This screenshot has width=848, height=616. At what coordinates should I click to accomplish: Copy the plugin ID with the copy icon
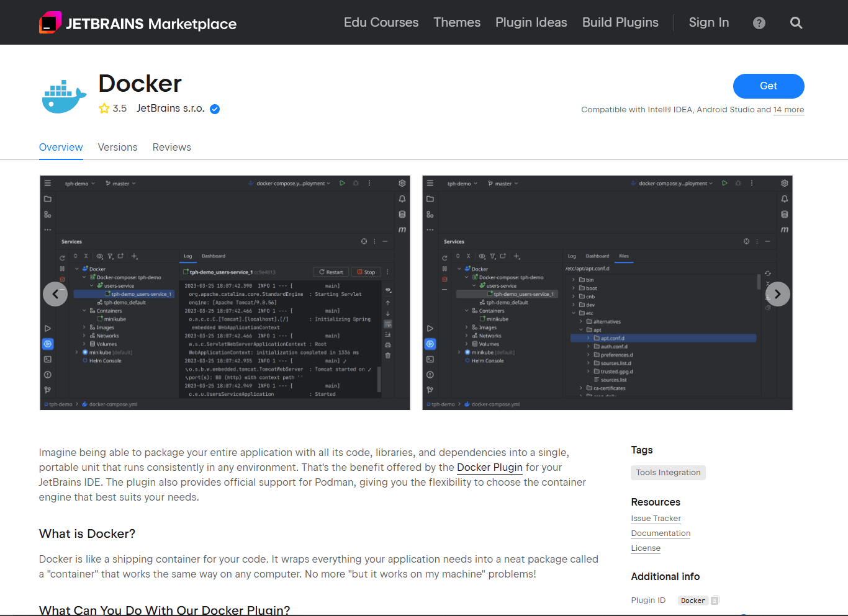pyautogui.click(x=715, y=600)
